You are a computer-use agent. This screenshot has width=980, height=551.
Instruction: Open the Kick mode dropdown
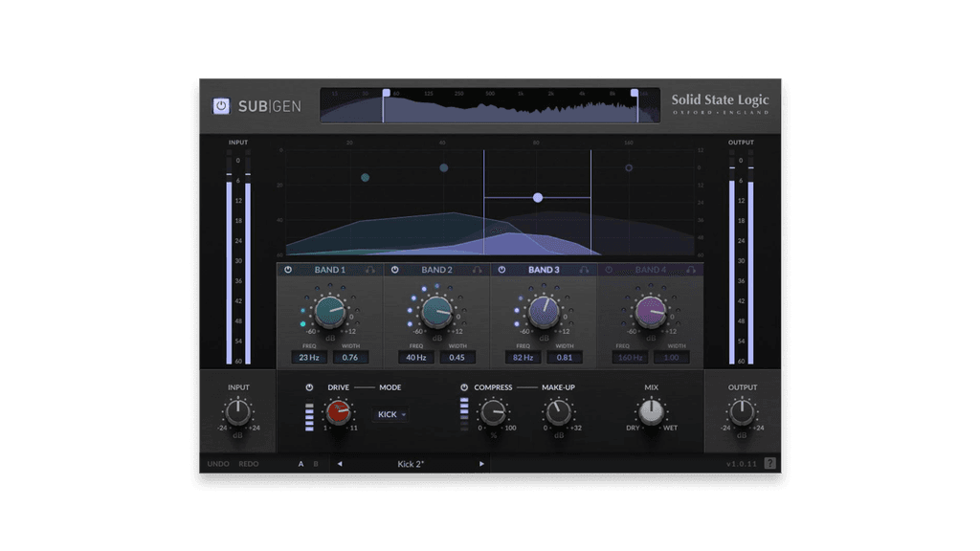390,414
